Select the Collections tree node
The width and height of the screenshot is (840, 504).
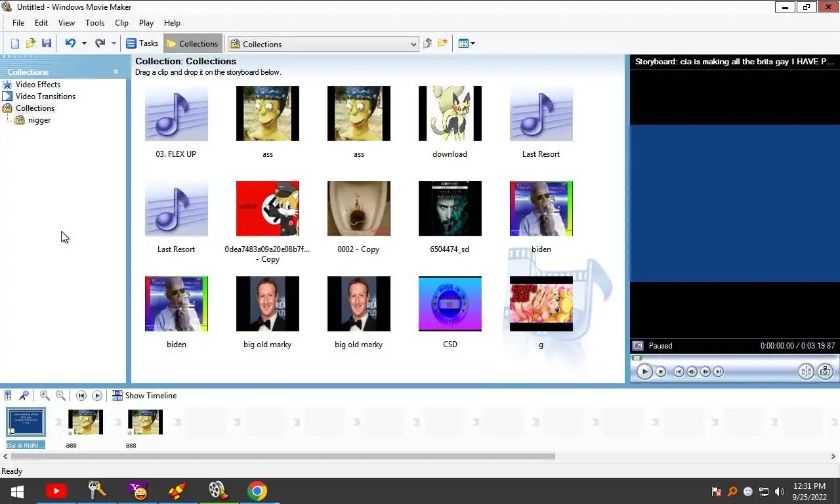35,108
